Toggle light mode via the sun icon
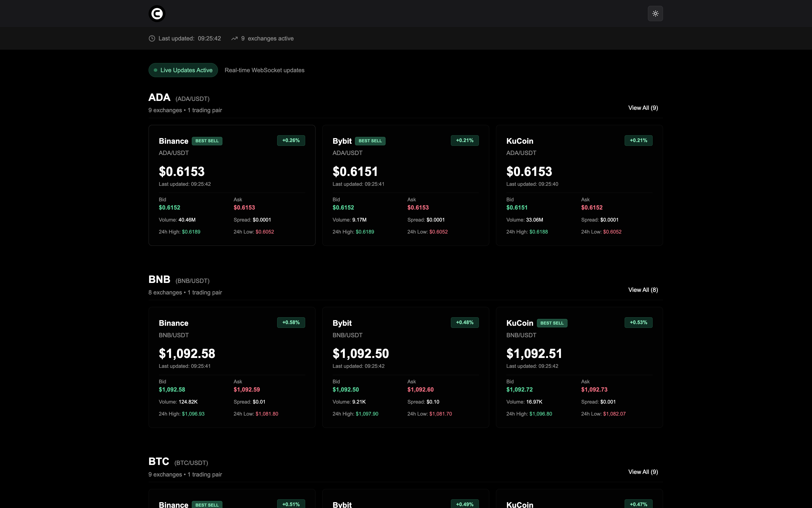This screenshot has height=508, width=812. tap(655, 13)
